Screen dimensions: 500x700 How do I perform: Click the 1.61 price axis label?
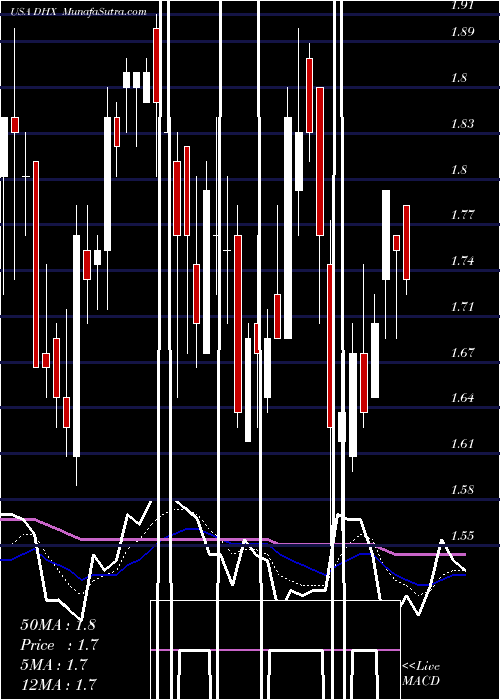[x=462, y=444]
